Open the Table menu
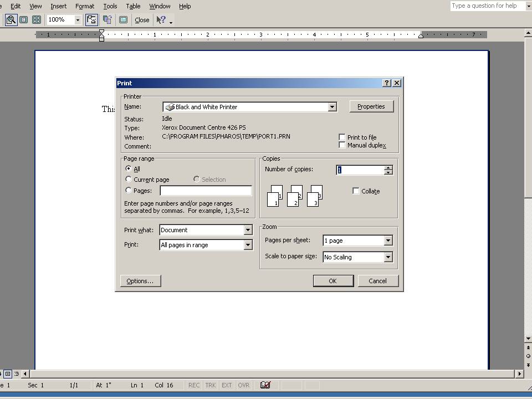 click(x=133, y=6)
